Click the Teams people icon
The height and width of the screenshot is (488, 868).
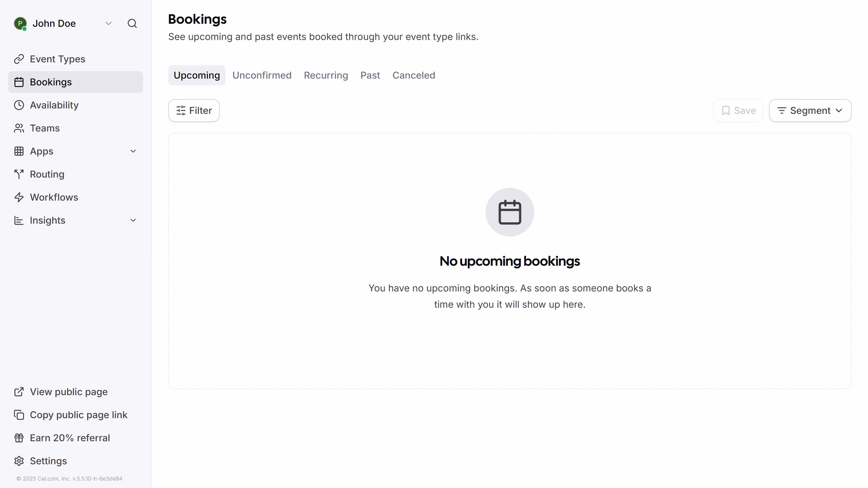tap(19, 128)
